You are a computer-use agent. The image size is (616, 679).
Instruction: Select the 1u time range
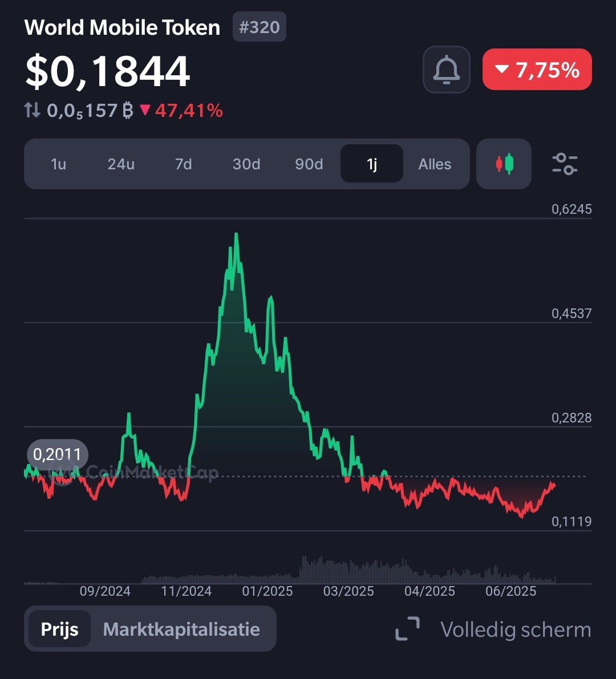point(58,164)
